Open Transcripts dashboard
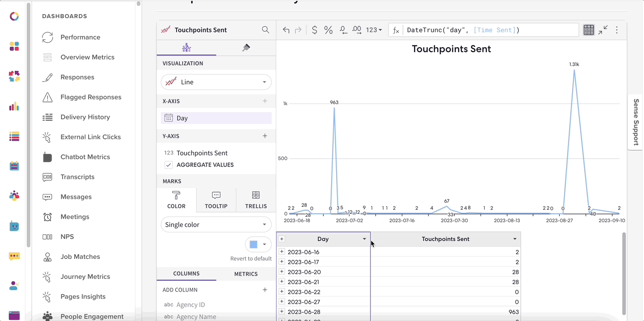The width and height of the screenshot is (644, 321). (77, 177)
